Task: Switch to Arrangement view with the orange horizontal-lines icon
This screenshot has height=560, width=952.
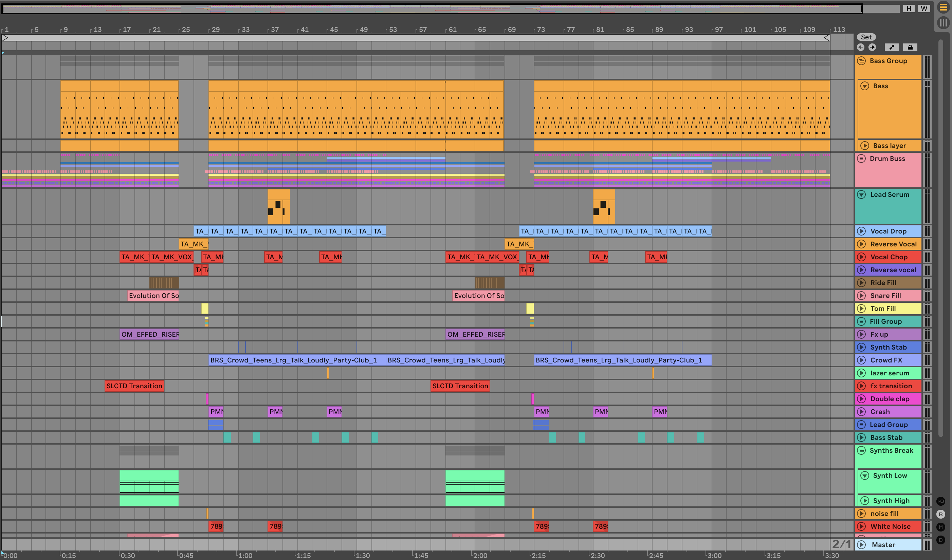Action: [943, 8]
